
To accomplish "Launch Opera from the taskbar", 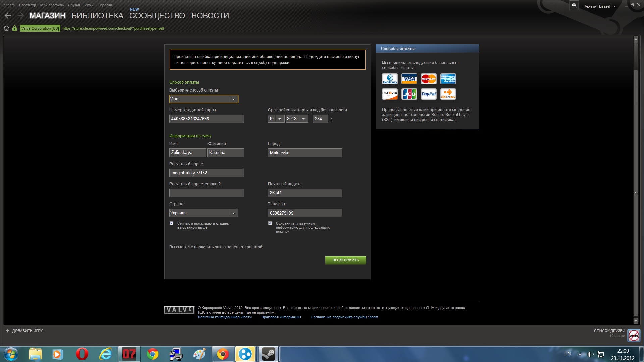I will 82,354.
